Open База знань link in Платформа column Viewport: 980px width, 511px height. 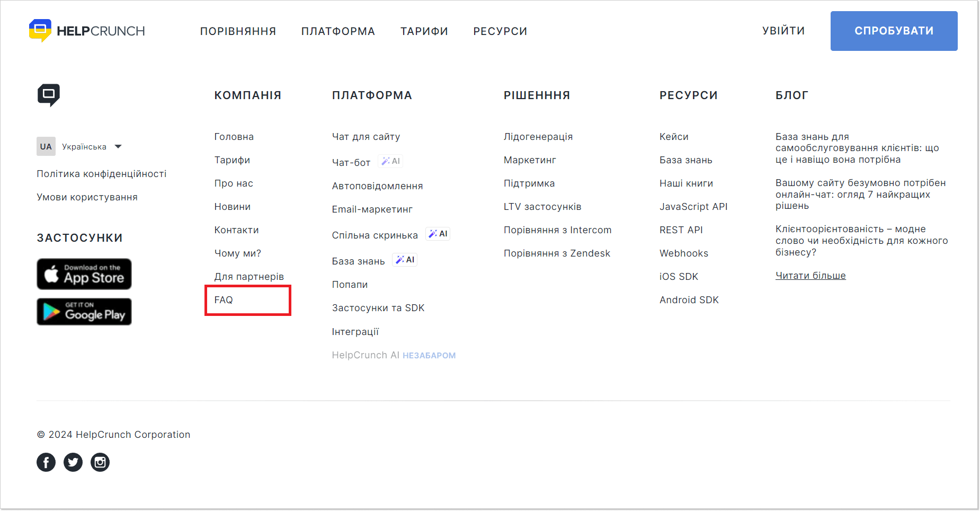[358, 261]
